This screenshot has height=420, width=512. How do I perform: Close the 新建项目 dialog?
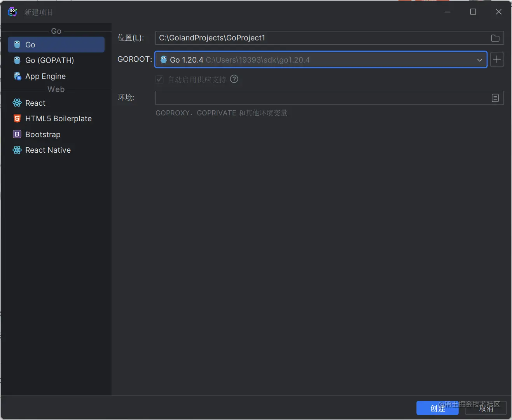click(499, 12)
